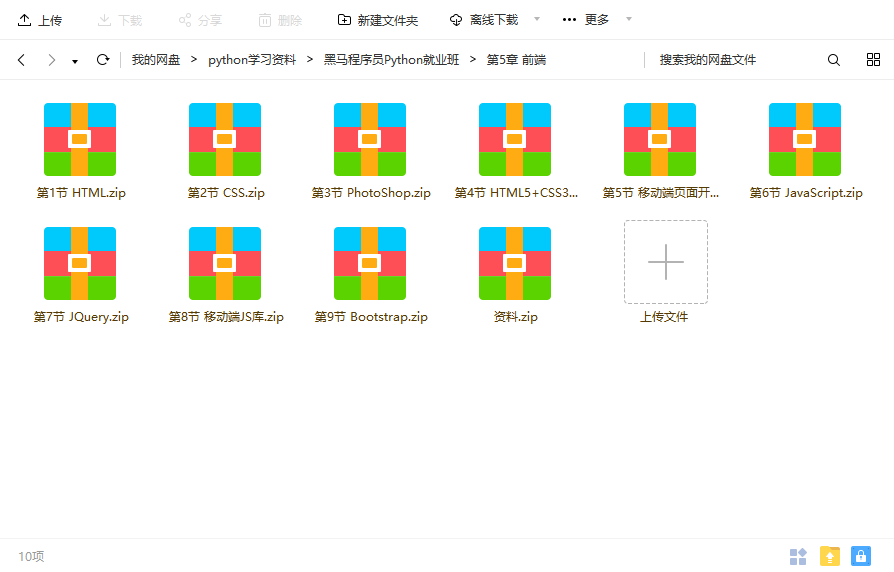Viewport: 894px width, 572px height.
Task: Open 离线下载 offline download
Action: (x=483, y=20)
